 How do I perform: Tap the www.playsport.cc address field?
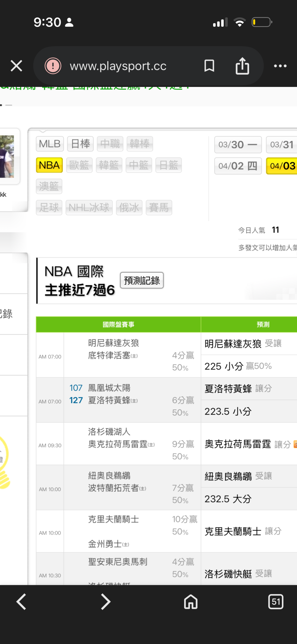[x=118, y=66]
